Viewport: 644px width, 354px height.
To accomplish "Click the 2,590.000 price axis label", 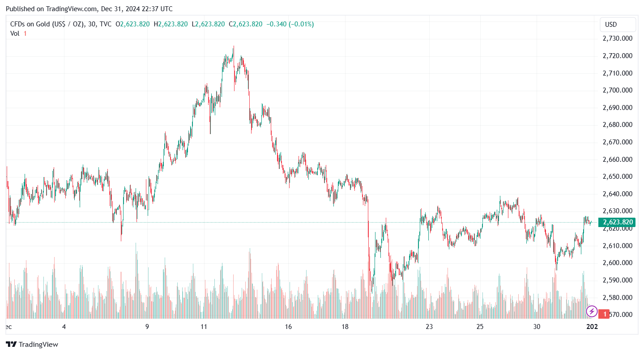I will coord(618,280).
